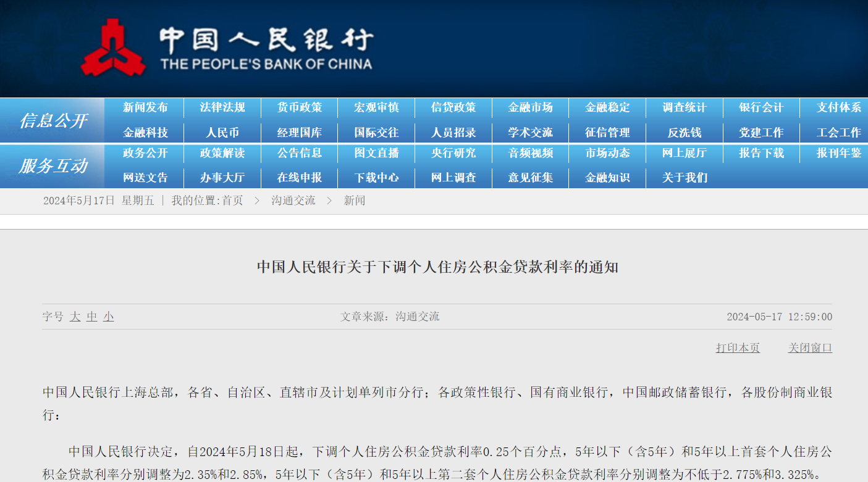The image size is (868, 482).
Task: Open 政策解读 under 服务互动
Action: pos(222,153)
